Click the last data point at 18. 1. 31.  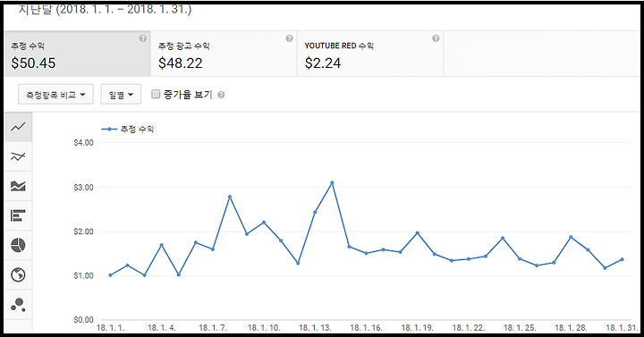[x=622, y=259]
